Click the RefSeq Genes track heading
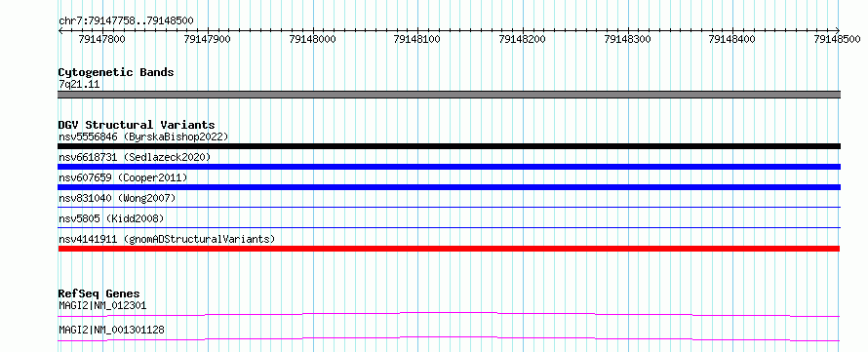The image size is (868, 352). [99, 293]
